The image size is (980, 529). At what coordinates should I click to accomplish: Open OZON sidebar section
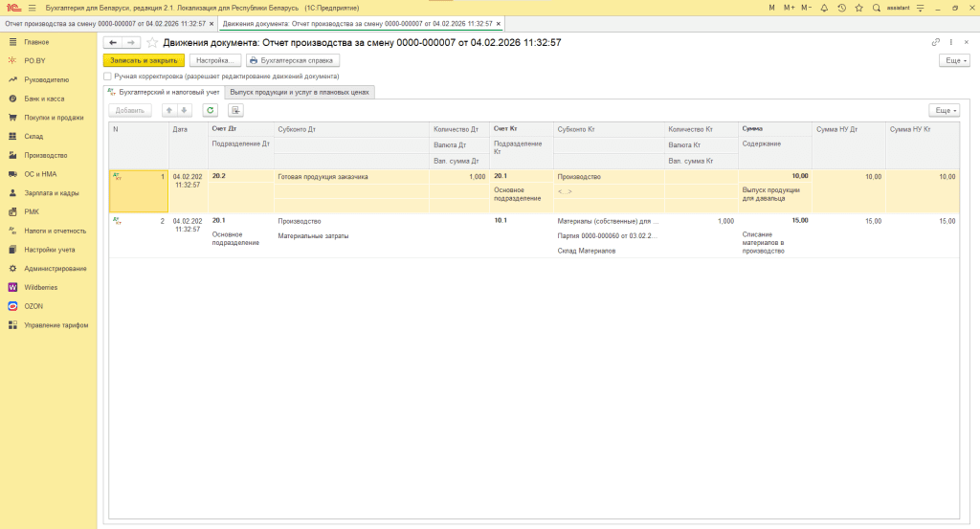(33, 306)
